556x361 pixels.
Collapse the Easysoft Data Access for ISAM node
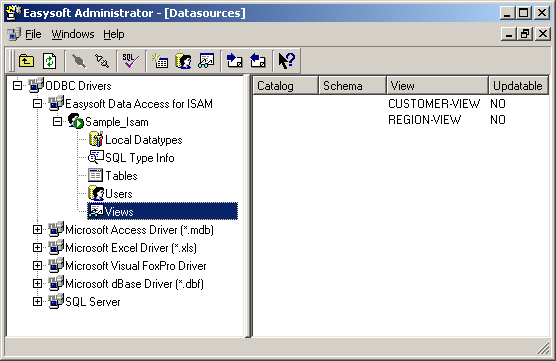37,104
